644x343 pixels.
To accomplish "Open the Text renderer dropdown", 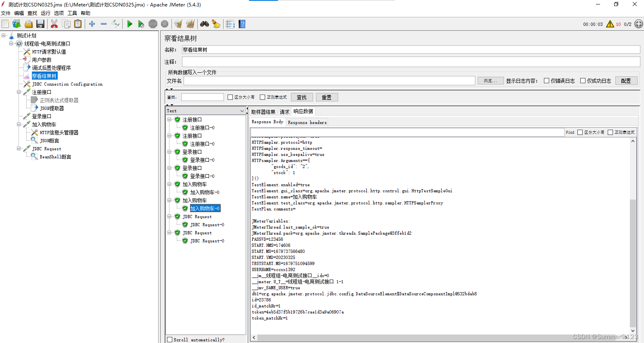I will pos(205,111).
